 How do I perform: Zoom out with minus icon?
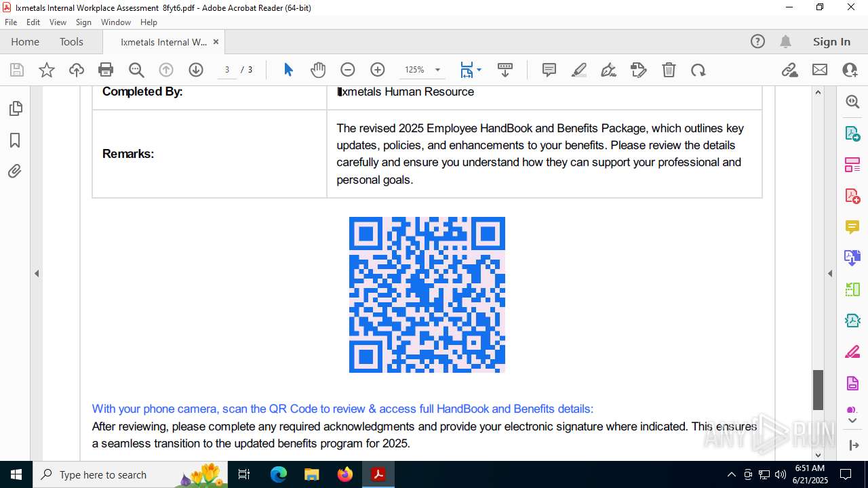point(348,70)
